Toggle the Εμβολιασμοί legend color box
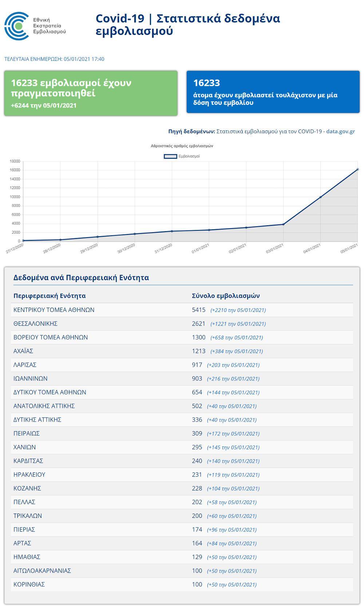Viewport: 364px width, 609px height. (170, 156)
